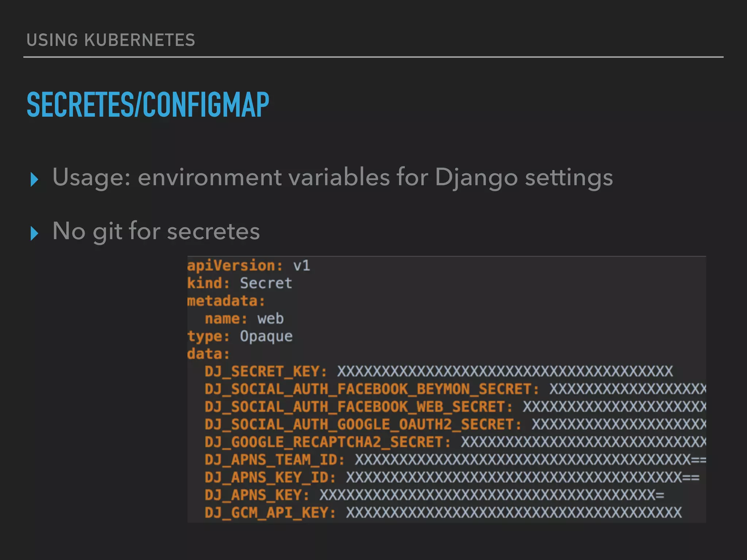Click the 'DJ_APNS_TEAM_ID:' entry

[275, 460]
